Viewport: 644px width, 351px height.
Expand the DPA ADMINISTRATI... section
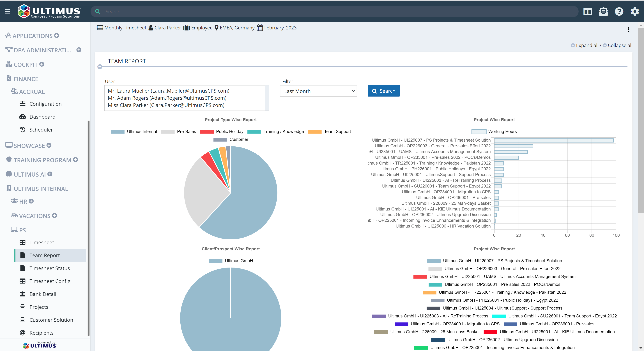point(79,50)
